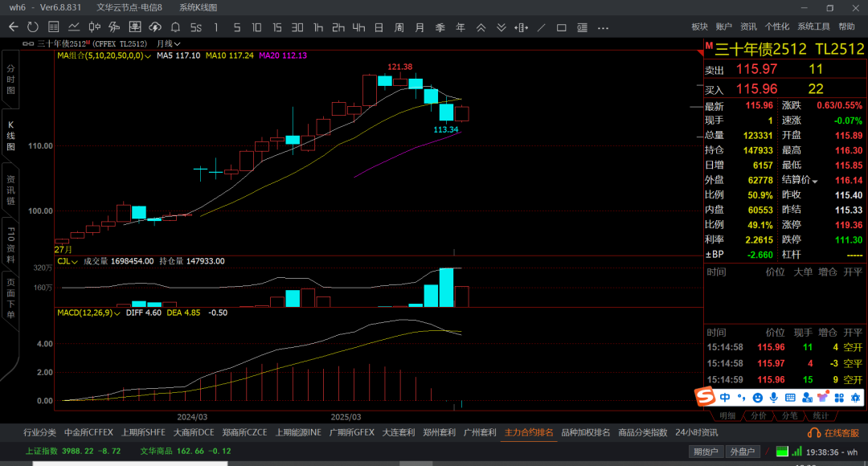Click the back arrow in toolbar

coord(14,27)
